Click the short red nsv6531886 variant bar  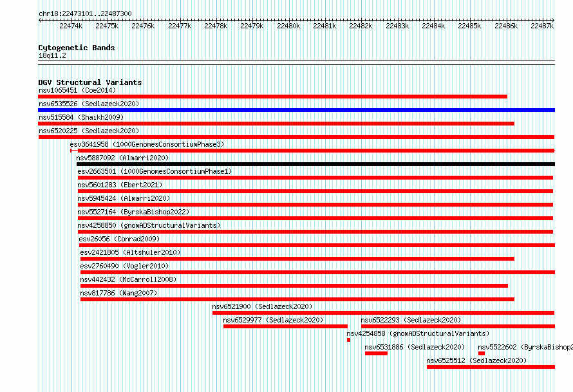(376, 353)
